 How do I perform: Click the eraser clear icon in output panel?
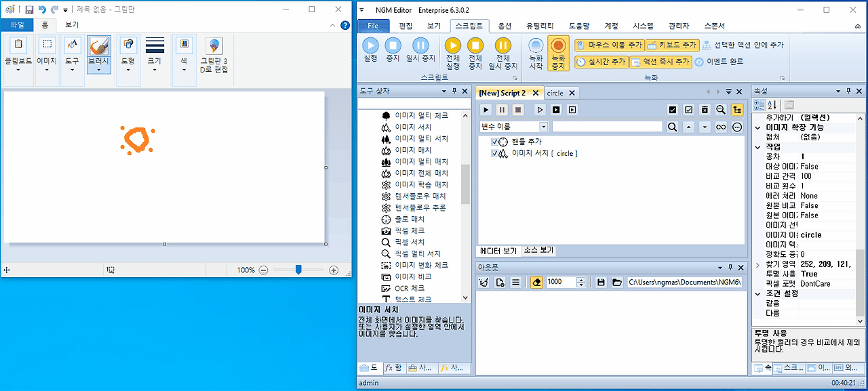pos(536,282)
